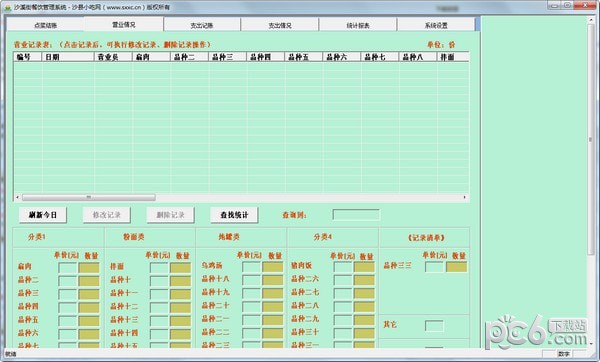
Task: Click the unit price field for 品种三三
Action: click(434, 267)
